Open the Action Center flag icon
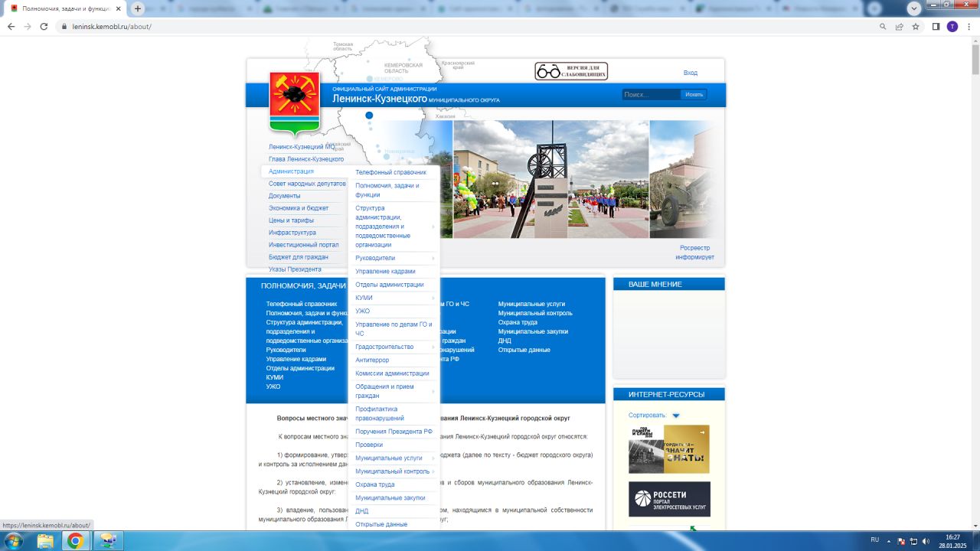Screen dimensions: 980x551 [x=901, y=541]
